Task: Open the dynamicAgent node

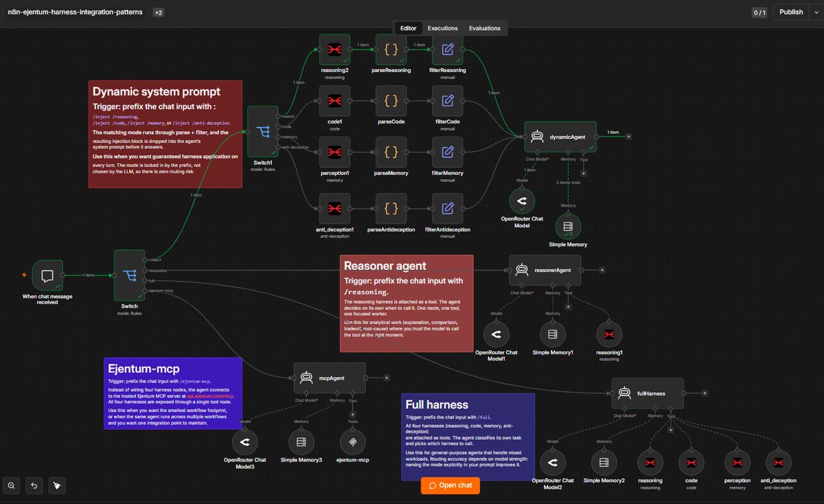Action: coord(560,137)
